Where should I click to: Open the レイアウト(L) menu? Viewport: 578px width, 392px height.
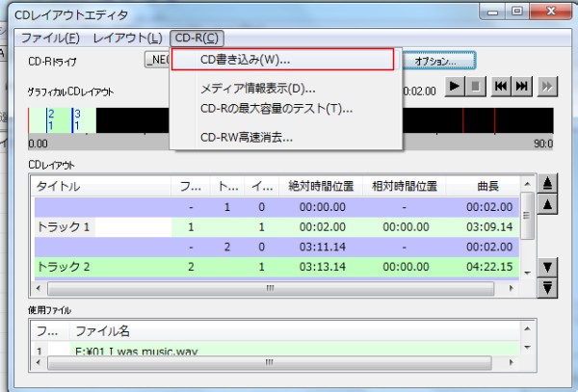point(127,38)
